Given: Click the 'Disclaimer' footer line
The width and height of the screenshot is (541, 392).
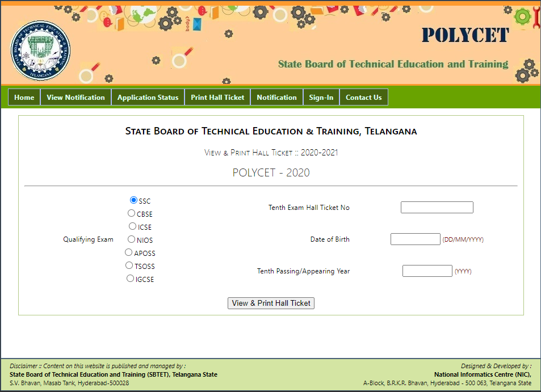Looking at the screenshot, I should 98,366.
